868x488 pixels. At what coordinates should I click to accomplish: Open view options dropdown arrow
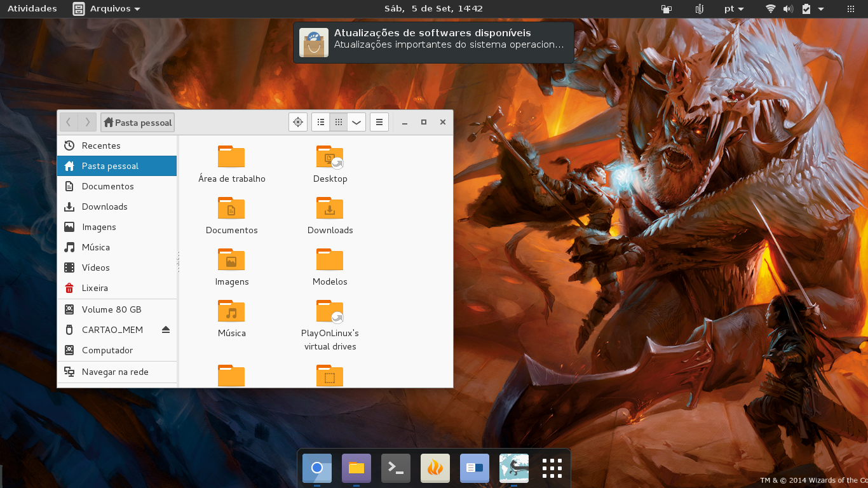click(x=356, y=122)
